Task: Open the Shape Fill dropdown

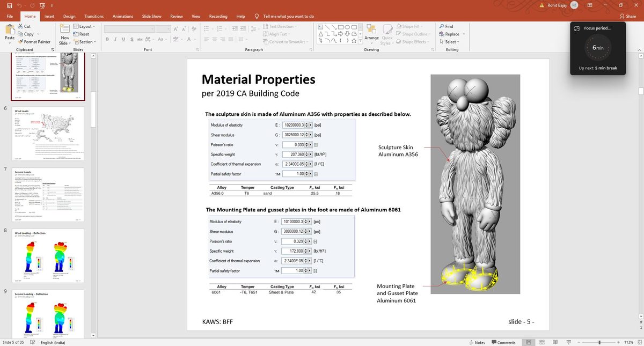Action: point(409,26)
